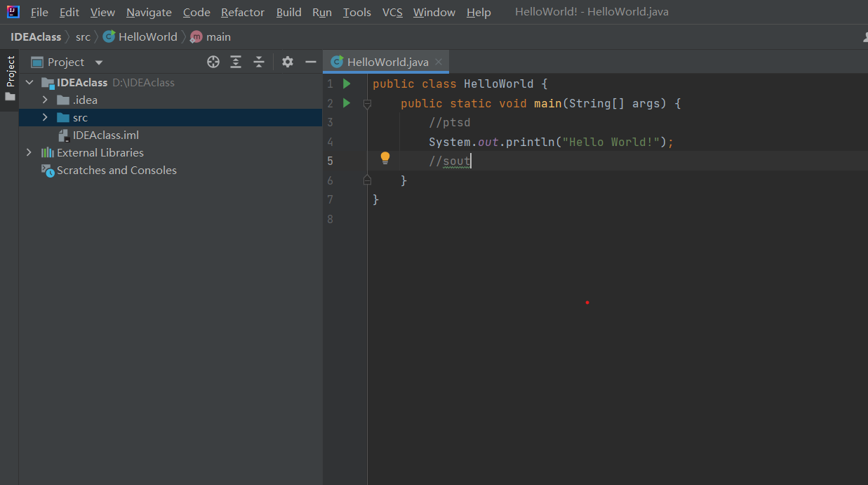This screenshot has height=485, width=868.
Task: Hide the Project panel with minus icon
Action: 311,62
